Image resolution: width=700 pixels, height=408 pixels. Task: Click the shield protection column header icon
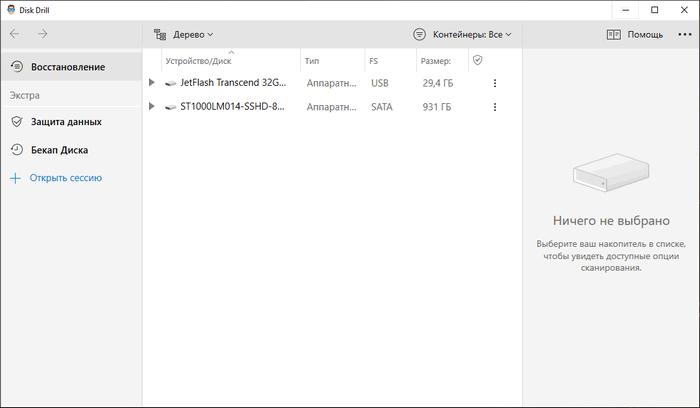[x=477, y=60]
